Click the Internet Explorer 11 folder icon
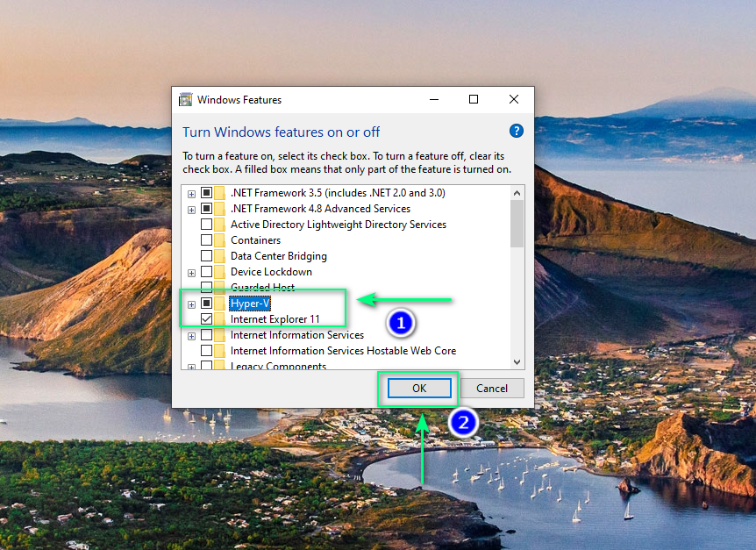This screenshot has height=550, width=756. tap(220, 319)
